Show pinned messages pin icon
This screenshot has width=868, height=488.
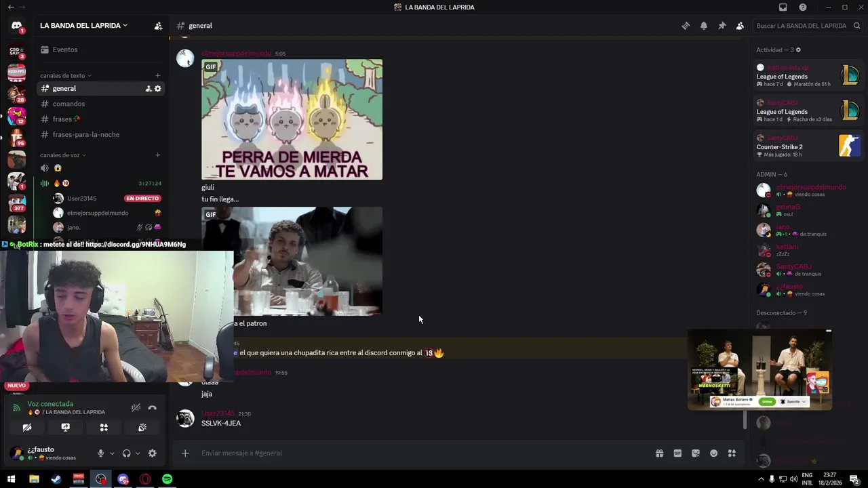[722, 26]
